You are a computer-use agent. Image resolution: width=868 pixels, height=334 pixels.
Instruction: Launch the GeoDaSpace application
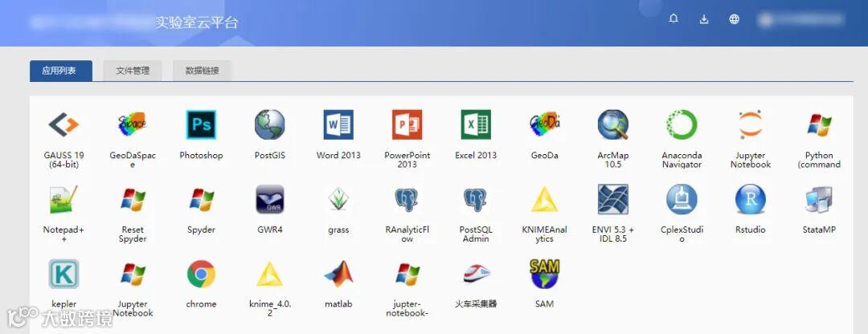coord(133,124)
